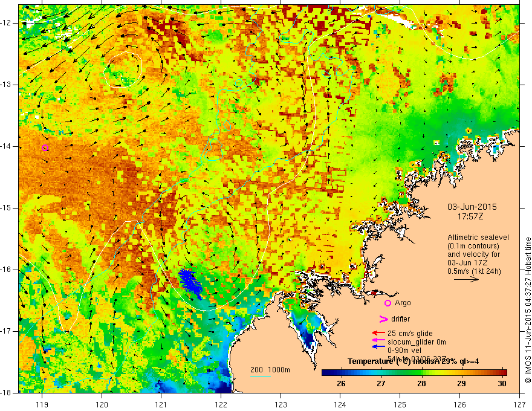Click the magenta Argo circle in legend

[x=388, y=303]
